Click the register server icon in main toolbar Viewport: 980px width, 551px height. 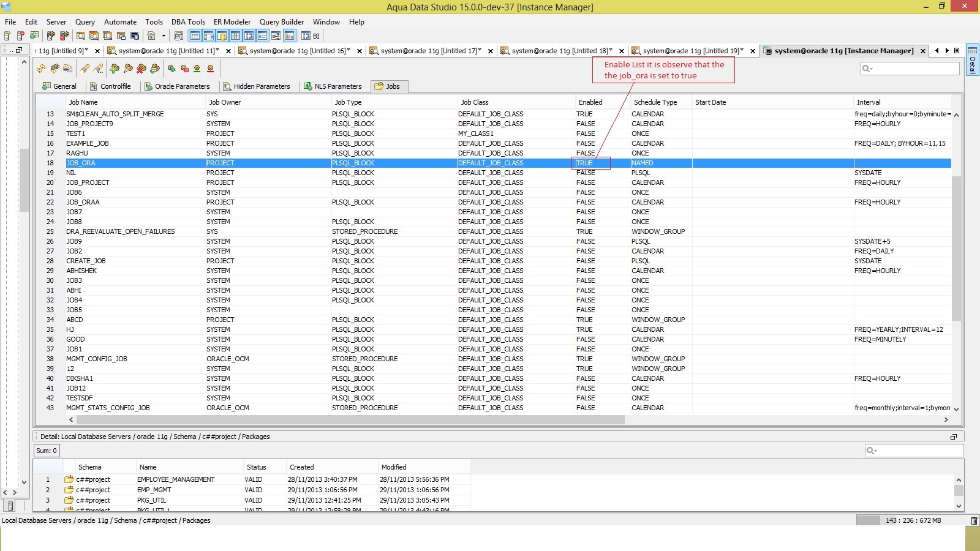click(x=8, y=36)
